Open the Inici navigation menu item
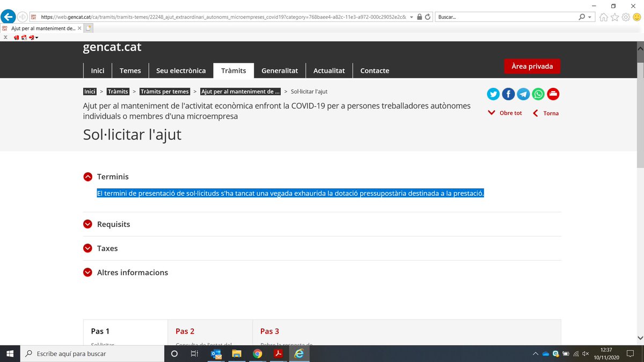Viewport: 644px width, 362px height. (98, 70)
